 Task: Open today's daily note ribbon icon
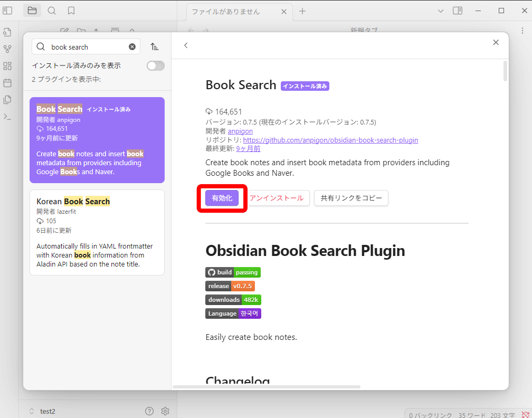7,83
